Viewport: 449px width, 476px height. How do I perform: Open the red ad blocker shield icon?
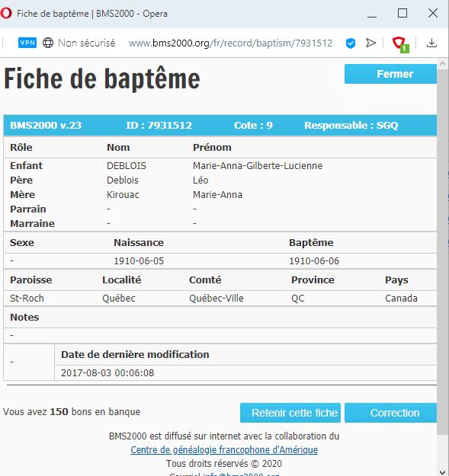click(x=400, y=44)
